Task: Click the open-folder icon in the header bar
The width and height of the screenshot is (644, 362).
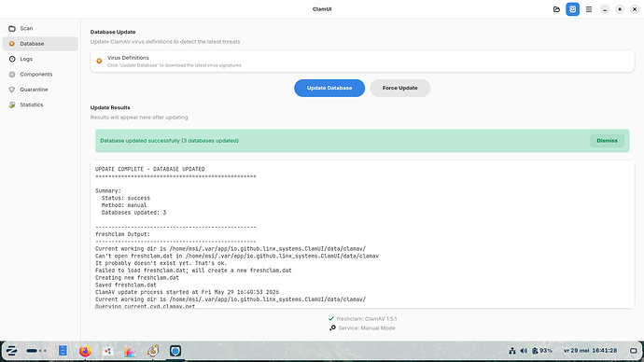Action: point(556,9)
